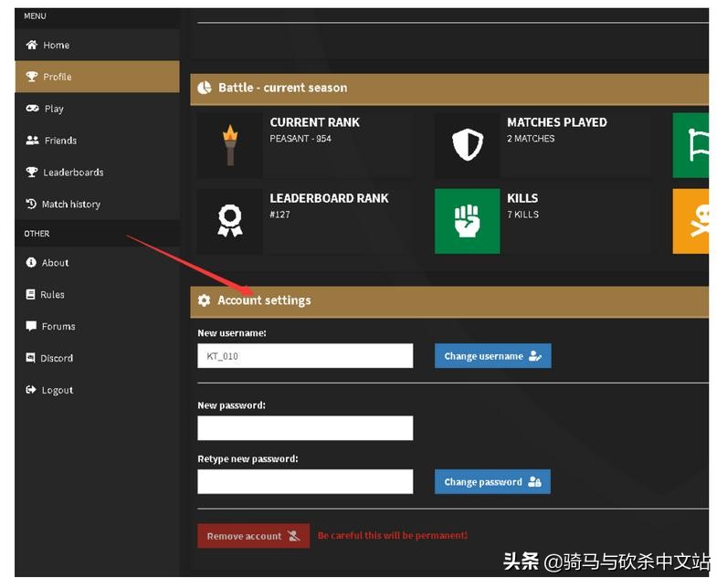Open the Leaderboards page
The image size is (727, 588).
coord(98,172)
